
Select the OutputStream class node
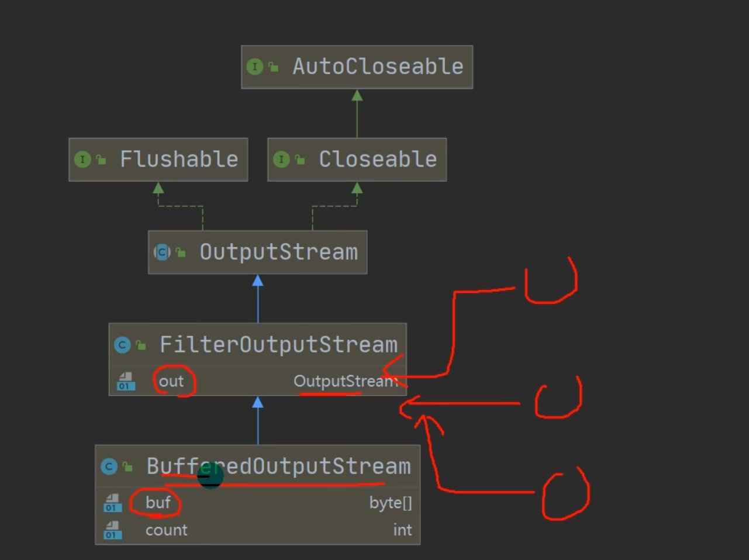pyautogui.click(x=278, y=252)
